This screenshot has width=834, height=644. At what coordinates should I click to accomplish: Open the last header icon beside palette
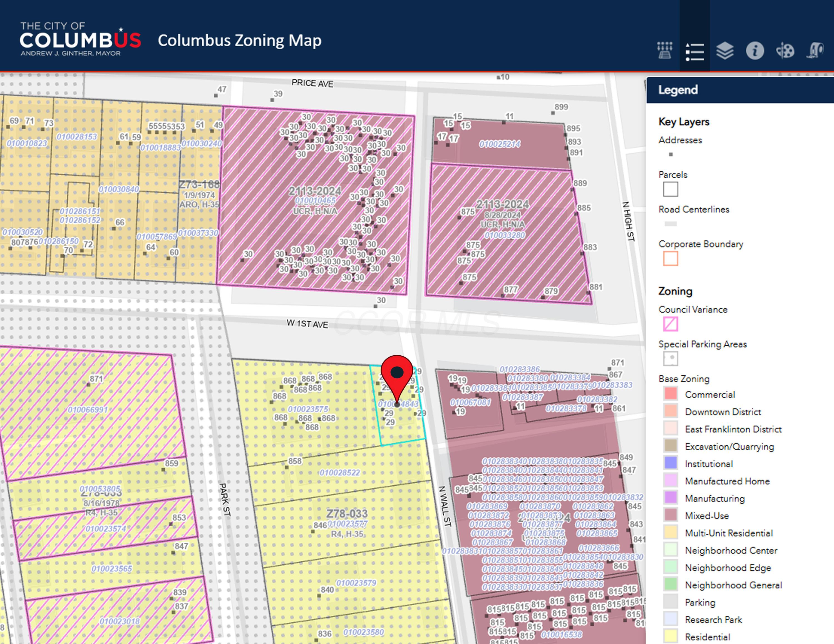click(815, 51)
